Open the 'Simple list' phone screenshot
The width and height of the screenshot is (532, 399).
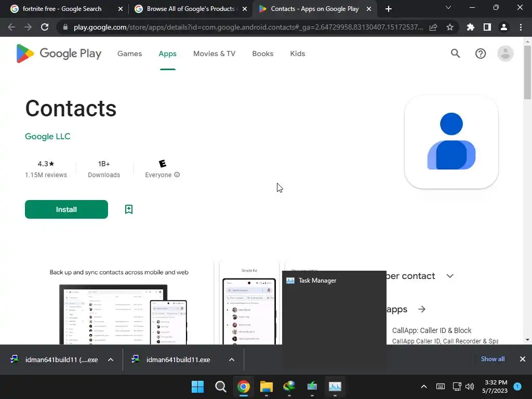click(x=249, y=303)
